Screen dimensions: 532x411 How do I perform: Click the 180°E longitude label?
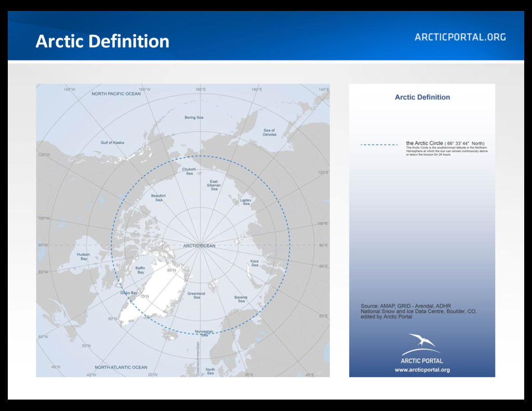coord(200,89)
